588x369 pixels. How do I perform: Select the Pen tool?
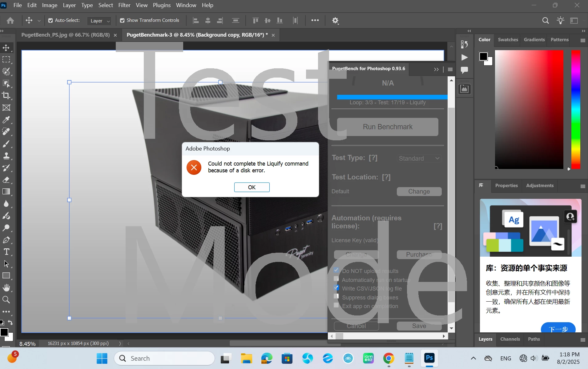pos(6,240)
